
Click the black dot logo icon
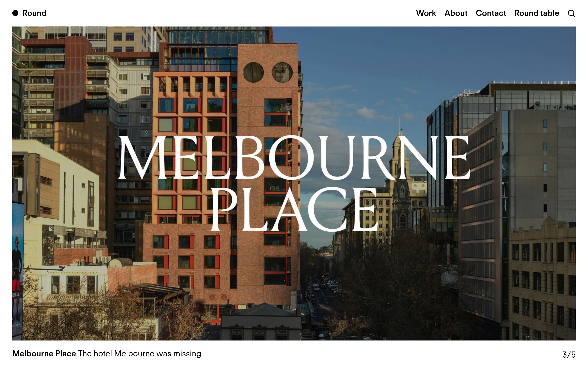15,13
